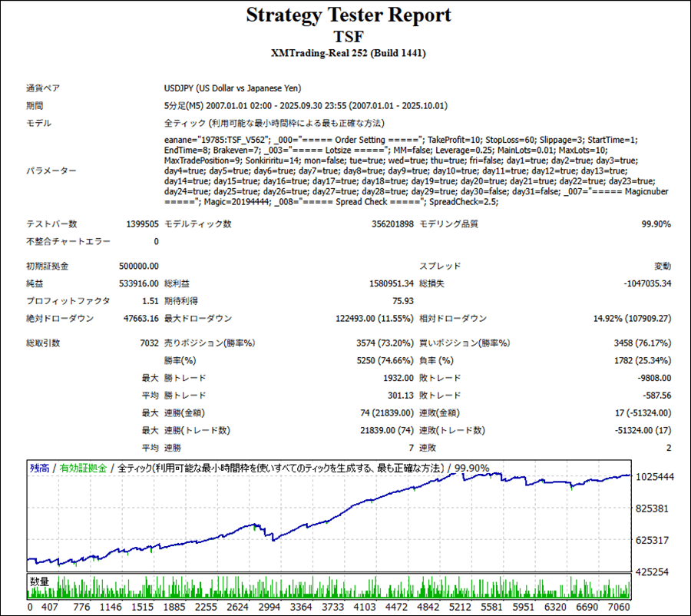The image size is (691, 616).
Task: Click the TSF strategy name heading
Action: 349,36
